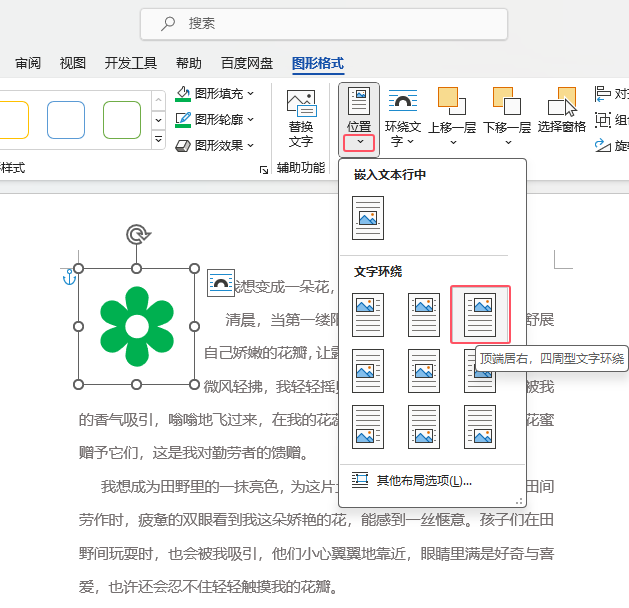Click the align objects icon
This screenshot has width=629, height=608.
pyautogui.click(x=602, y=94)
